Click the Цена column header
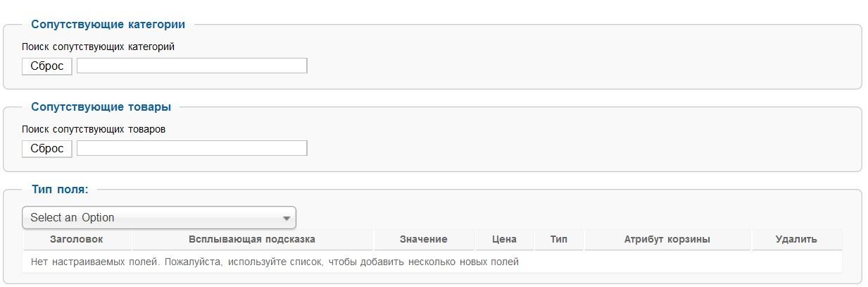Screen dimensions: 868x287 point(505,240)
